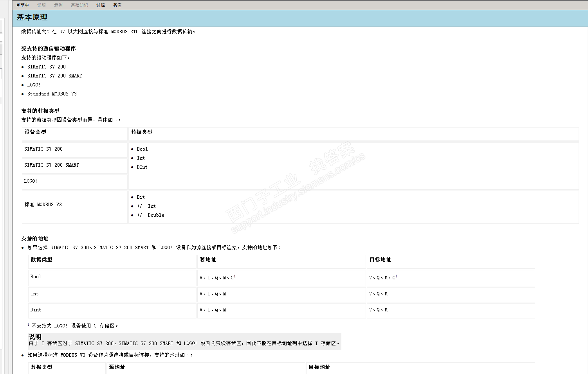
Task: Click the note text starting 由于 I 存储区
Action: 185,343
